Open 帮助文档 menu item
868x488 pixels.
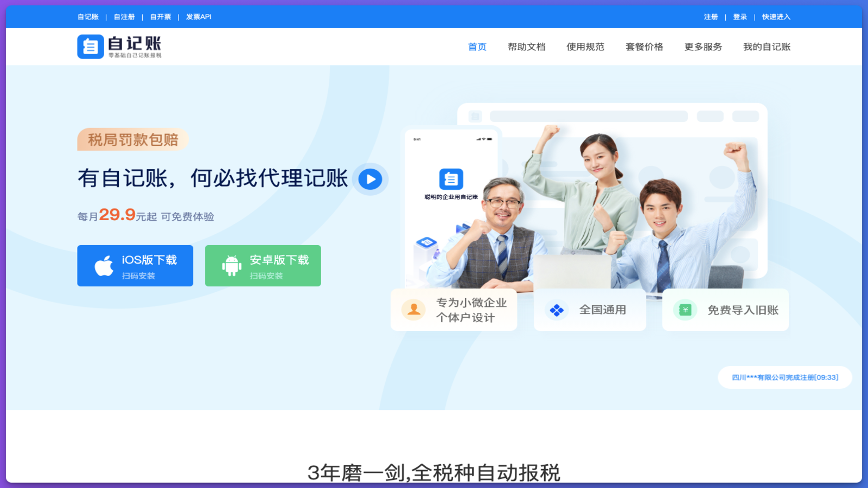(527, 47)
